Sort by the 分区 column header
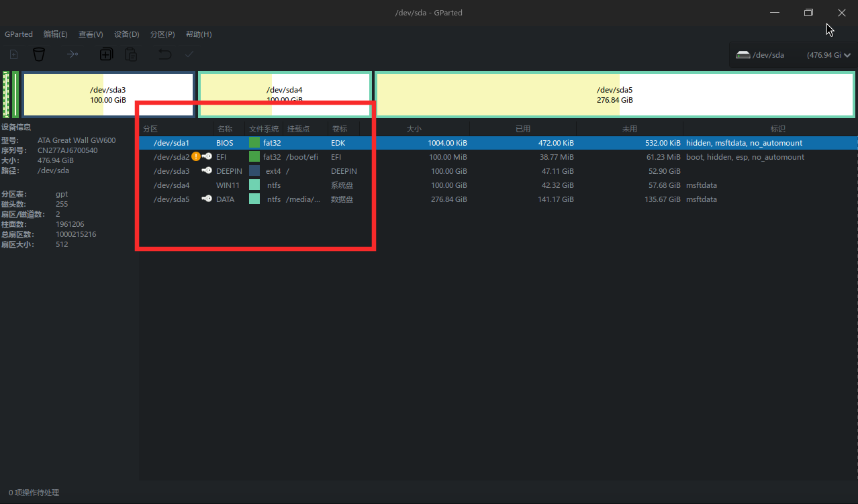This screenshot has width=858, height=504. click(x=177, y=129)
